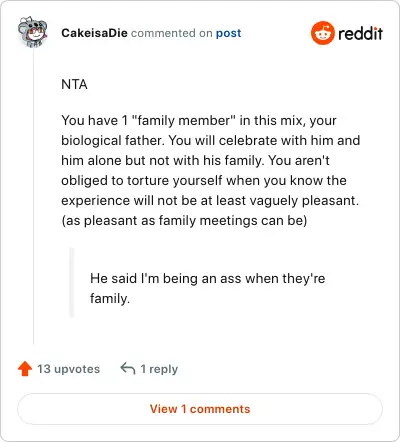Click the Reddit Snoo logo icon
Image resolution: width=400 pixels, height=442 pixels.
pyautogui.click(x=322, y=33)
